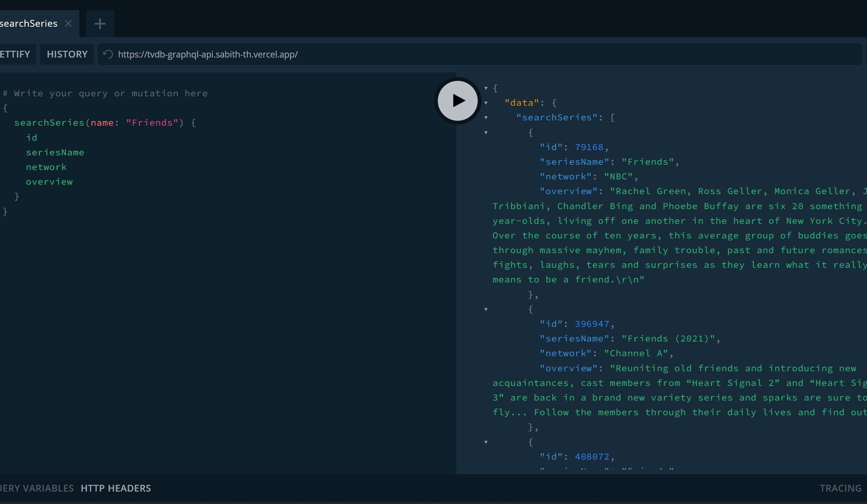
Task: Click the refresh/reload URL icon
Action: [x=108, y=55]
